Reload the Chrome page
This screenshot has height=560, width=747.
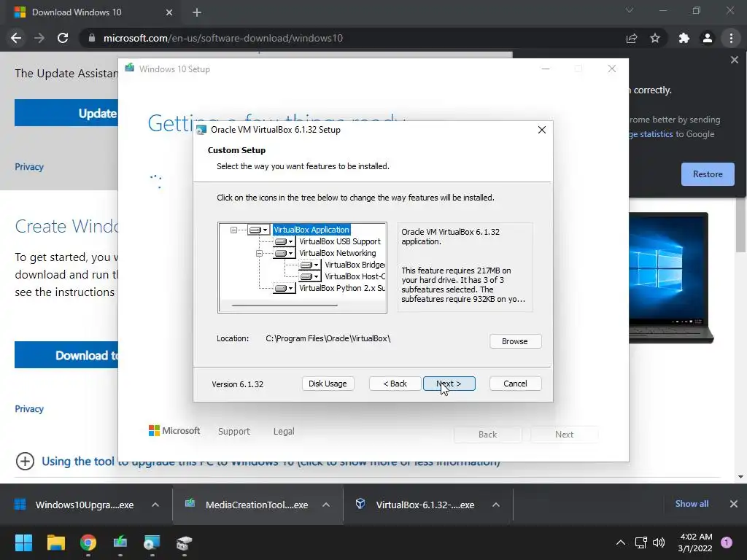63,38
